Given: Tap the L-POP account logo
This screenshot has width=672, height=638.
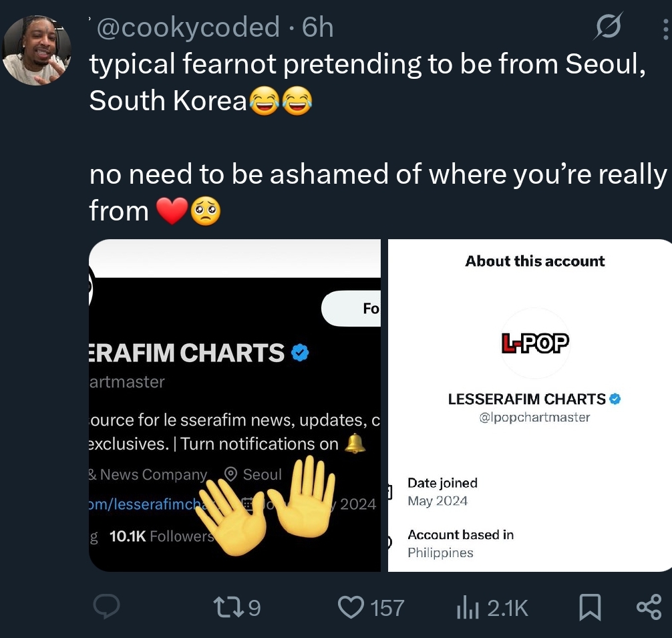Looking at the screenshot, I should 535,343.
